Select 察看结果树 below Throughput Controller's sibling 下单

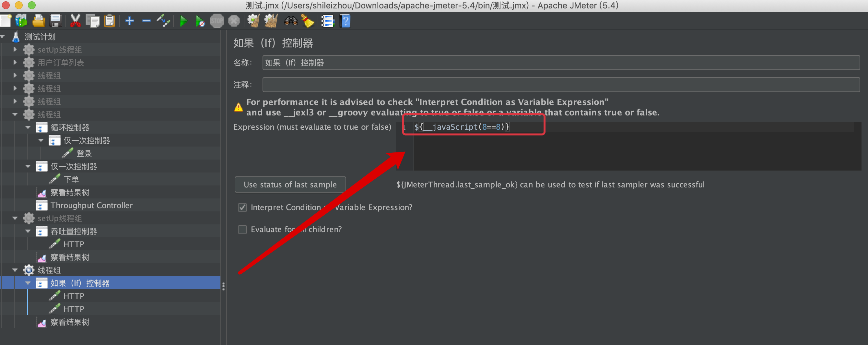click(x=70, y=192)
